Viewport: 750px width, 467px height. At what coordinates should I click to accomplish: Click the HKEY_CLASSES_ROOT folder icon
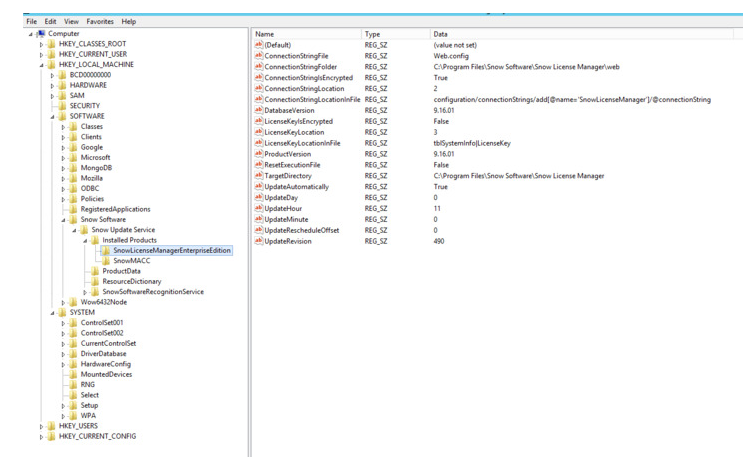click(x=52, y=44)
